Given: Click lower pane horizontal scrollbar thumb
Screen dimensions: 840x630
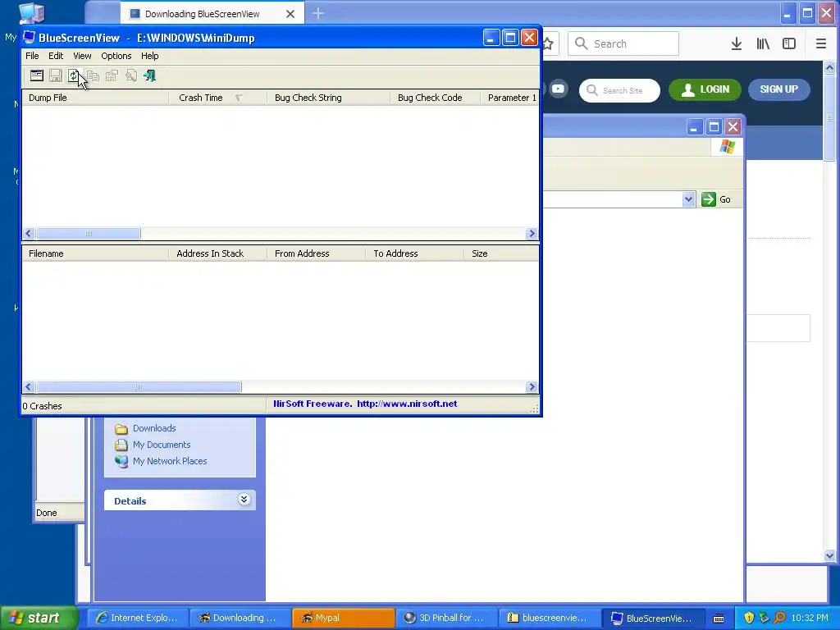Looking at the screenshot, I should pos(139,387).
